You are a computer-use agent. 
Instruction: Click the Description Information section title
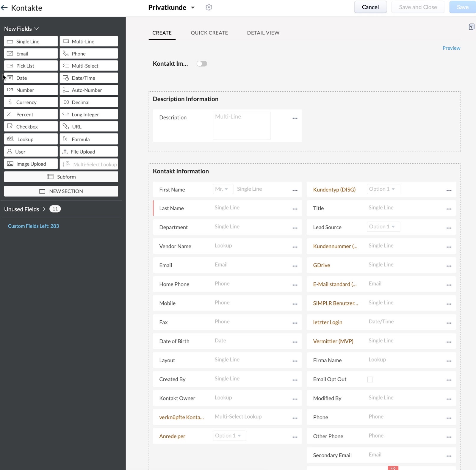click(186, 99)
